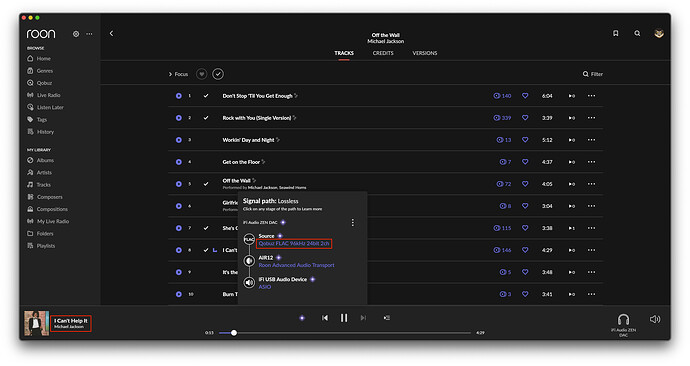Click the Michael Jackson artist link under the album title
Screen dimensions: 690x366
[385, 41]
